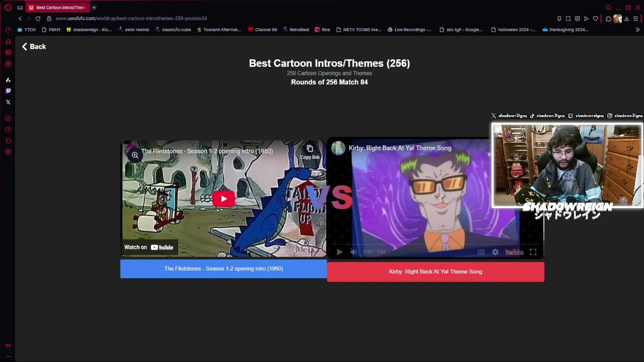Open the thanksgiving 2024 bookmark
Image resolution: width=644 pixels, height=362 pixels.
point(565,30)
